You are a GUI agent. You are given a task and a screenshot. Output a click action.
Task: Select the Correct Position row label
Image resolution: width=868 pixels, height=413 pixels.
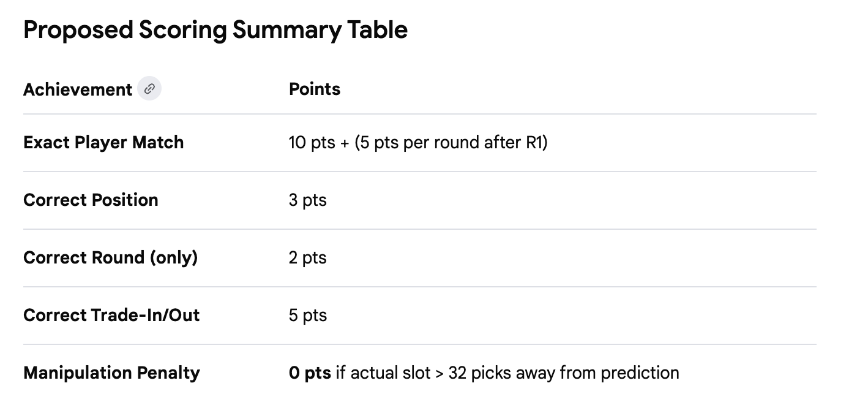pyautogui.click(x=91, y=200)
